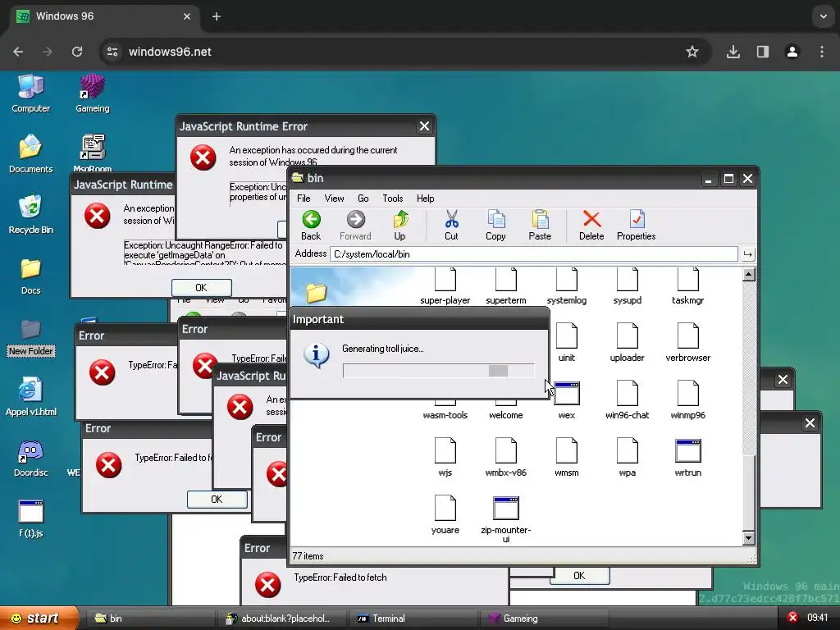Viewport: 840px width, 630px height.
Task: Open the Computer desktop icon
Action: 30,94
